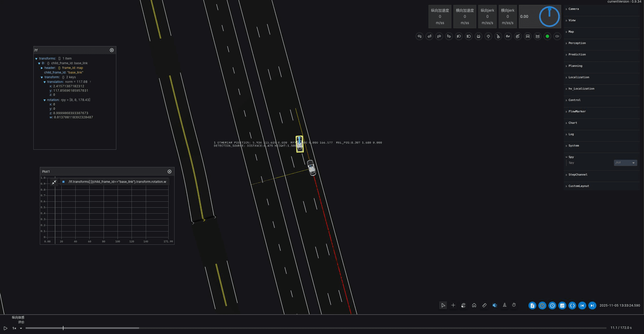Click the blue curly braces button
Viewport: 644px width, 334px height.
point(572,306)
